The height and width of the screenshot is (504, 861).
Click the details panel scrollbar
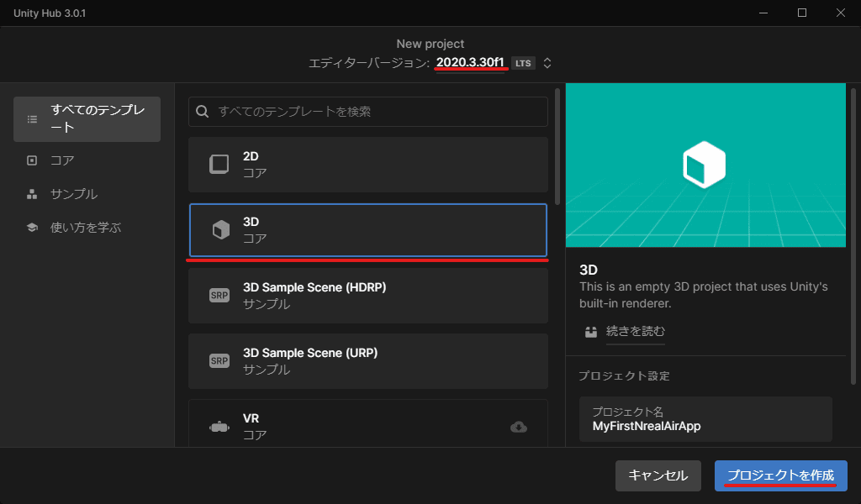pos(853,236)
